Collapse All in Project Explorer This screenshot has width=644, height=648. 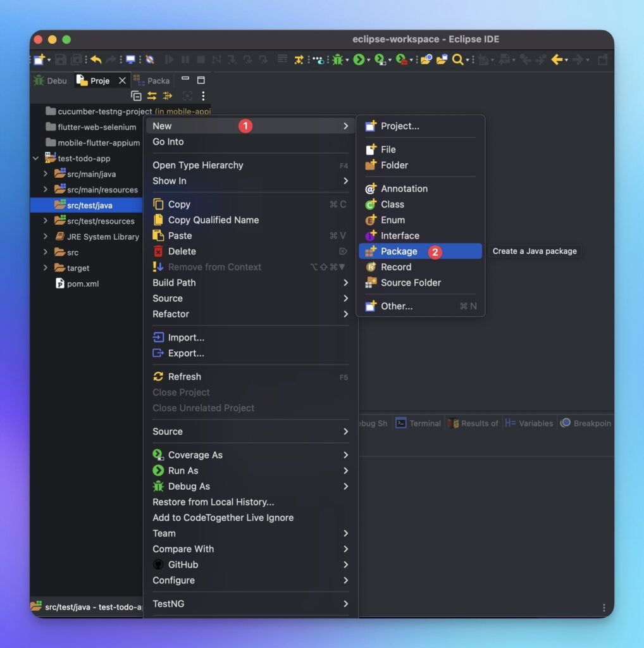click(136, 96)
